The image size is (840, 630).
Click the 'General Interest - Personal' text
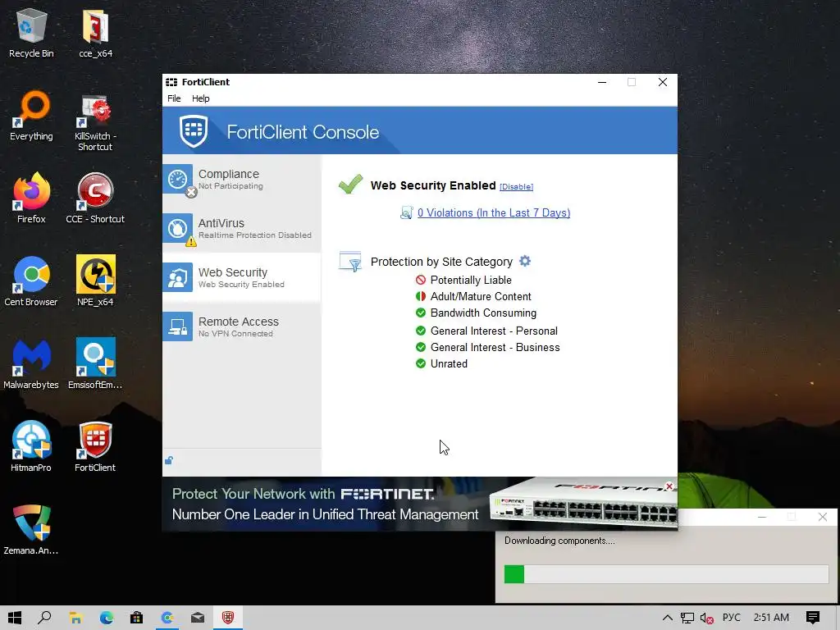coord(494,331)
